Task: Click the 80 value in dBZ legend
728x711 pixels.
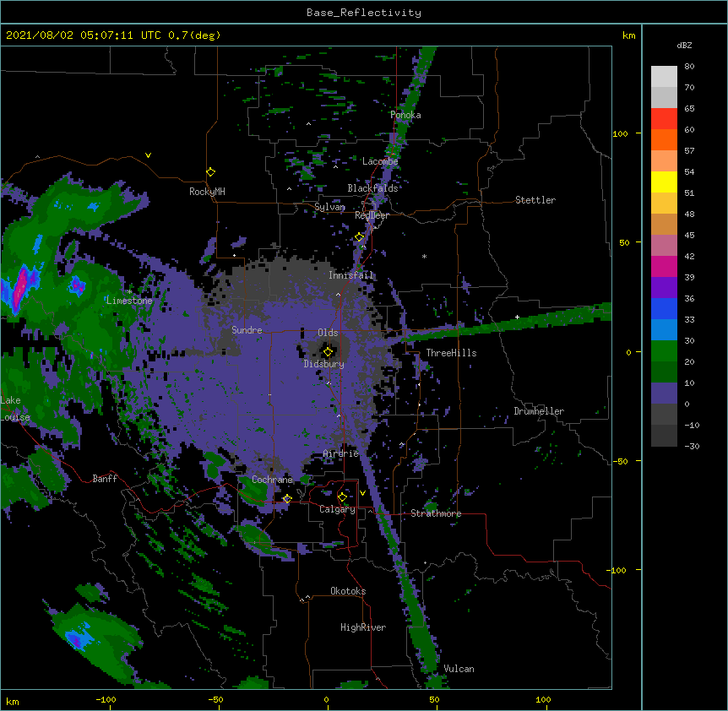Action: point(689,67)
